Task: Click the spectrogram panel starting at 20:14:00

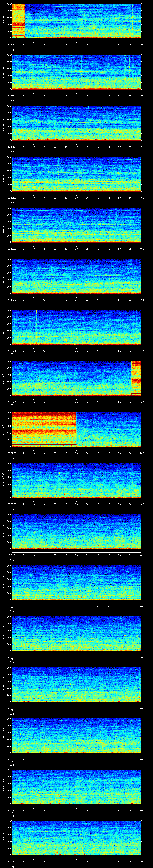Action: [76, 21]
